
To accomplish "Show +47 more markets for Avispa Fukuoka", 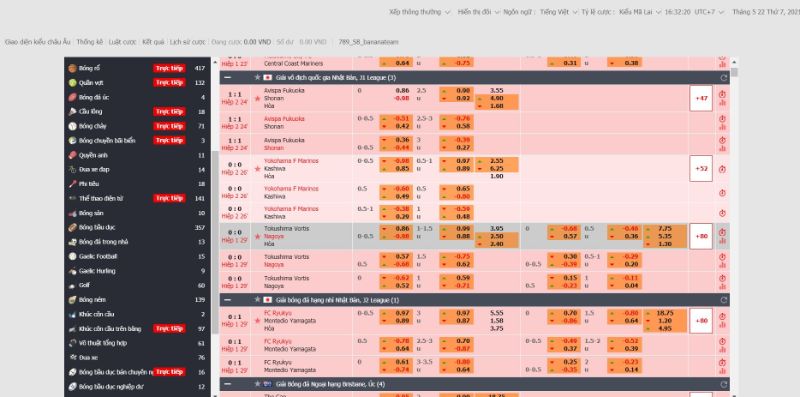I will (x=701, y=98).
